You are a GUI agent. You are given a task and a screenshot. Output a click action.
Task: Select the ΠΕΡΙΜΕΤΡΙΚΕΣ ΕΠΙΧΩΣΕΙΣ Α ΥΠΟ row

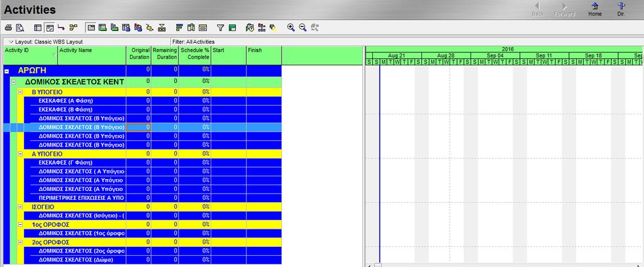(153, 198)
